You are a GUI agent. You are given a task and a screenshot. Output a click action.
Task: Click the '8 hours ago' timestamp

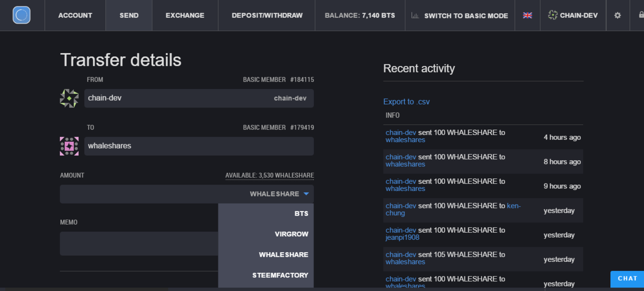click(562, 162)
